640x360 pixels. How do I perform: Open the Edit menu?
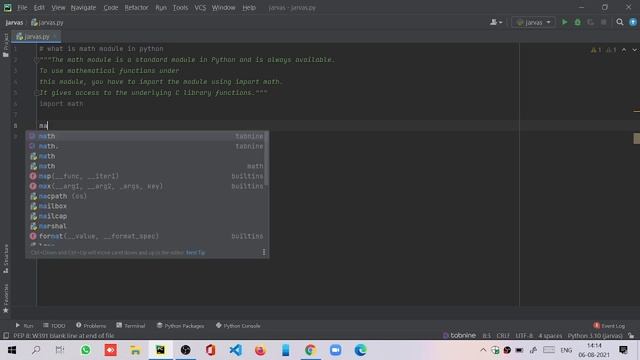click(39, 7)
